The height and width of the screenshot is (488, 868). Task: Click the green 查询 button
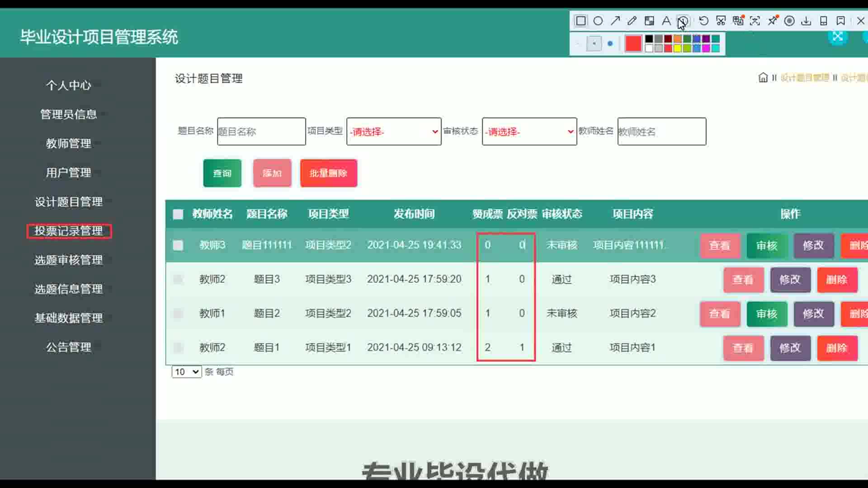[x=222, y=173]
